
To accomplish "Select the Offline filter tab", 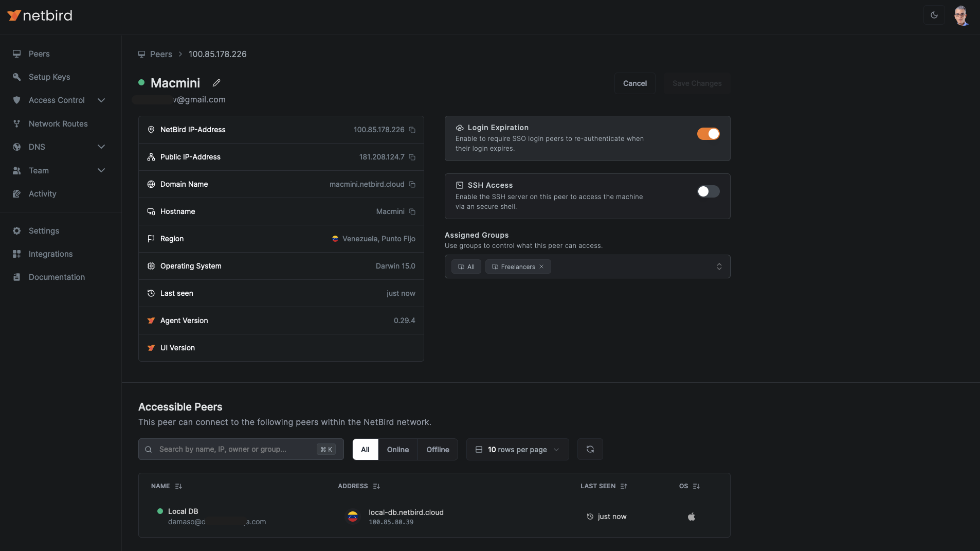I will tap(438, 449).
